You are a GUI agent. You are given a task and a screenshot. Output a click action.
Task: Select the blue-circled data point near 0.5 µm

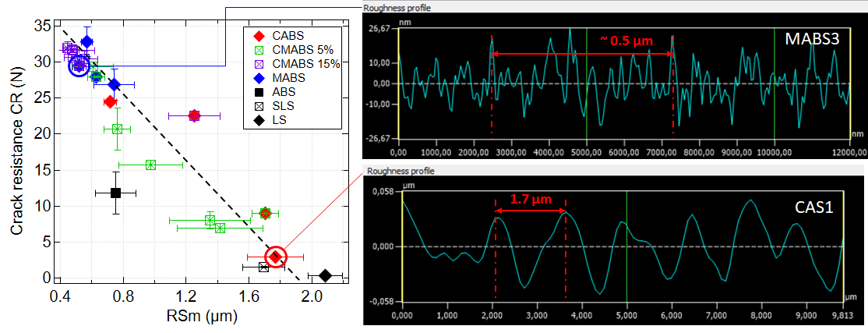pos(79,66)
